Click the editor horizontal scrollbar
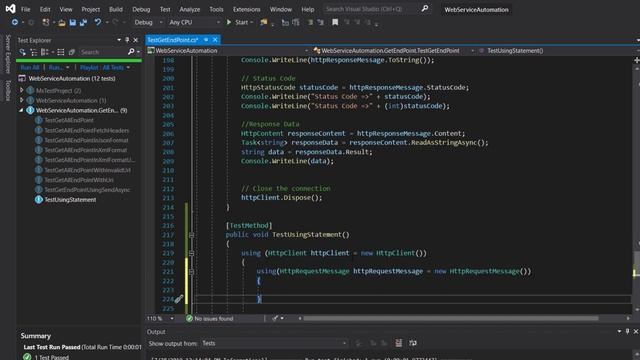This screenshot has width=640, height=360. coord(451,318)
